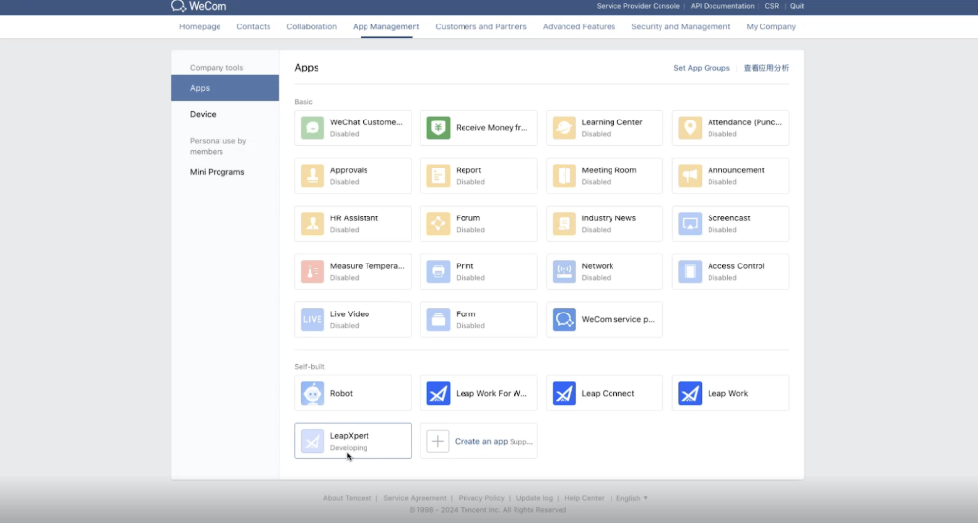Viewport: 980px width, 529px height.
Task: Click the Set App Groups link
Action: pyautogui.click(x=702, y=68)
